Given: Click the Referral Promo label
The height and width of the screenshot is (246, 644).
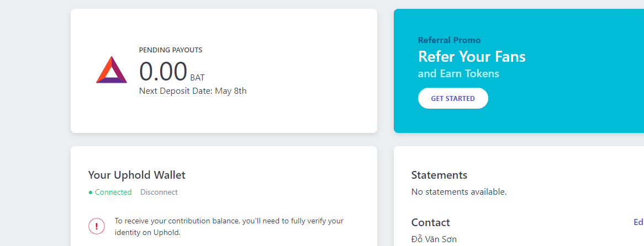Looking at the screenshot, I should [449, 40].
